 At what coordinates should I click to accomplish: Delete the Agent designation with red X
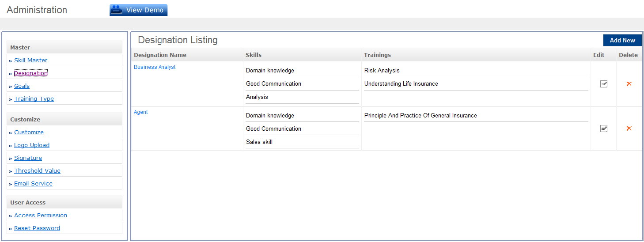pos(629,129)
